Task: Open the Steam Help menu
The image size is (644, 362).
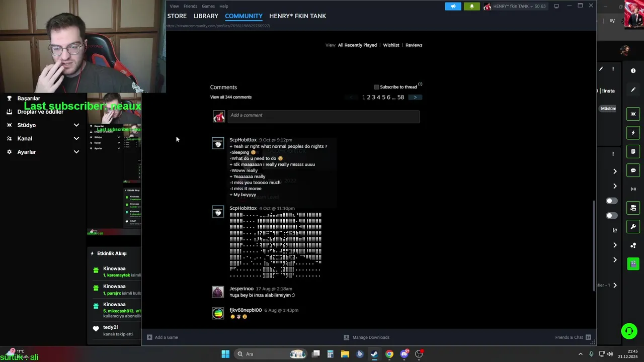Action: coord(224,6)
